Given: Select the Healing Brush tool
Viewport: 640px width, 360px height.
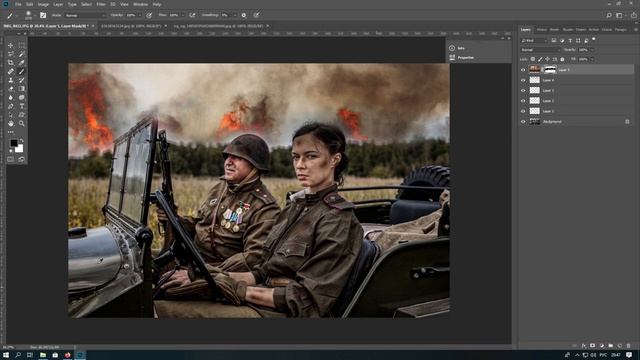Looking at the screenshot, I should tap(11, 71).
